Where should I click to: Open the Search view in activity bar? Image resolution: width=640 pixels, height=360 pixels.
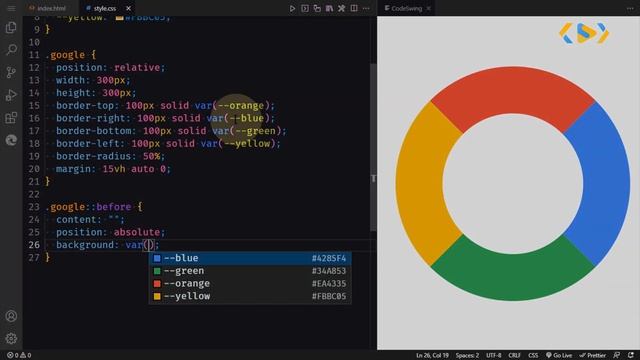11,50
